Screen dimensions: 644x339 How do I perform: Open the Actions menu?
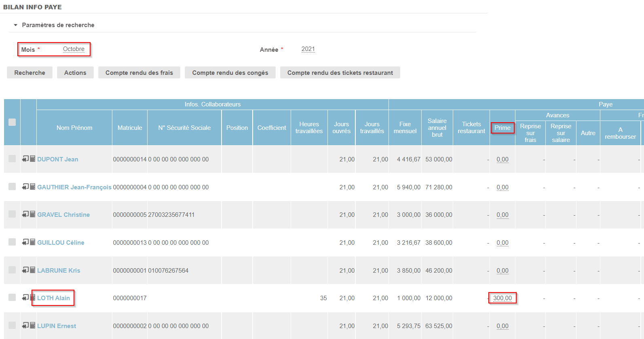75,73
